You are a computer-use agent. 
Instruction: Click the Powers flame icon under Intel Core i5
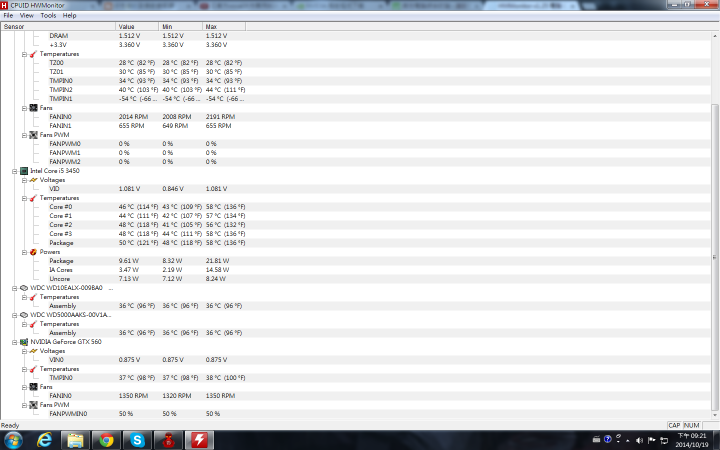[x=33, y=252]
